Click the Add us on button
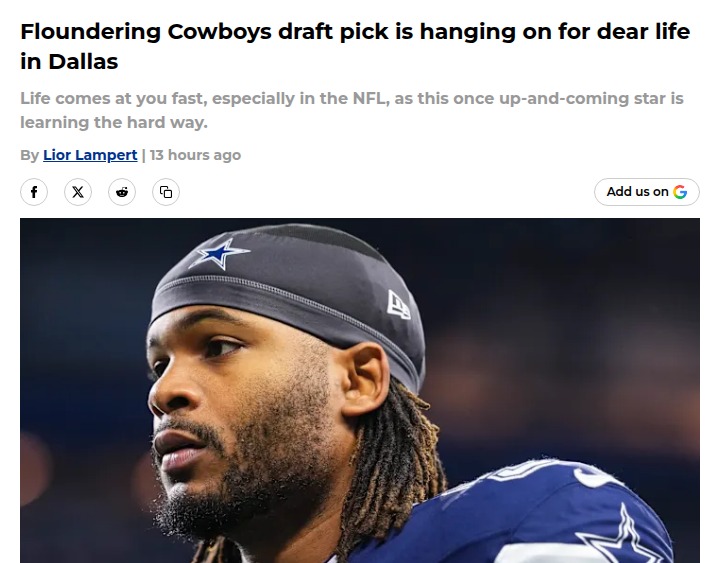Image resolution: width=720 pixels, height=563 pixels. (x=647, y=192)
